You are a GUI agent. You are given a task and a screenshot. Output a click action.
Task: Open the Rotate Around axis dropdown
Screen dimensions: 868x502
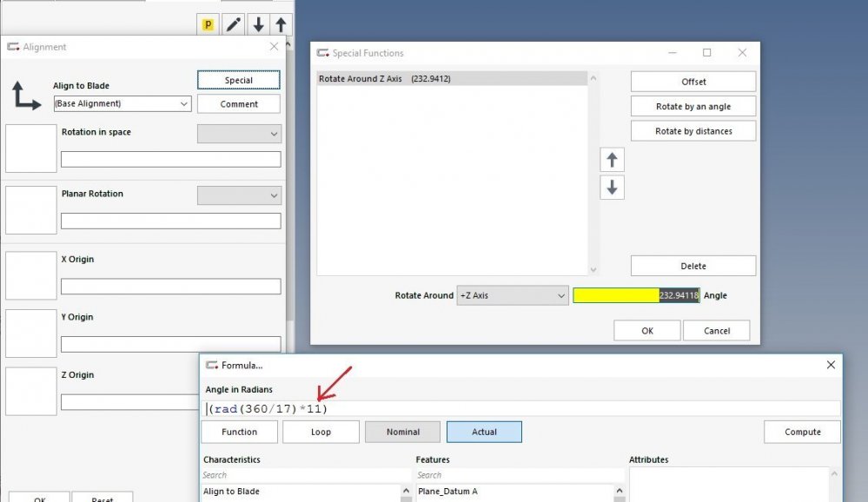[x=512, y=295]
